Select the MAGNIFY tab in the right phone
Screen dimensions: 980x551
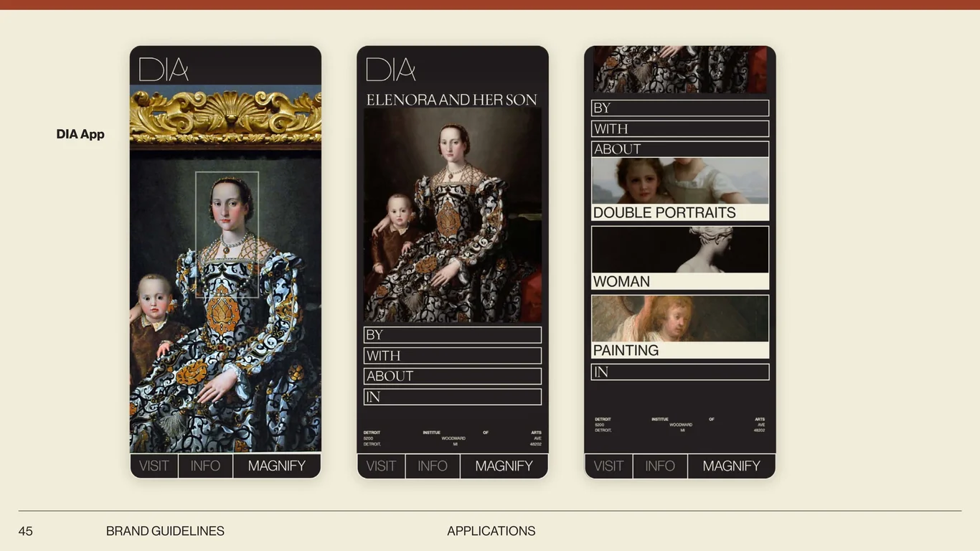pyautogui.click(x=732, y=466)
